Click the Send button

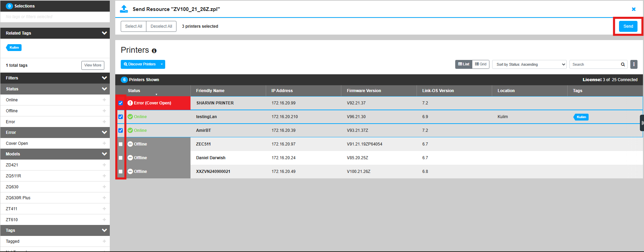point(628,26)
